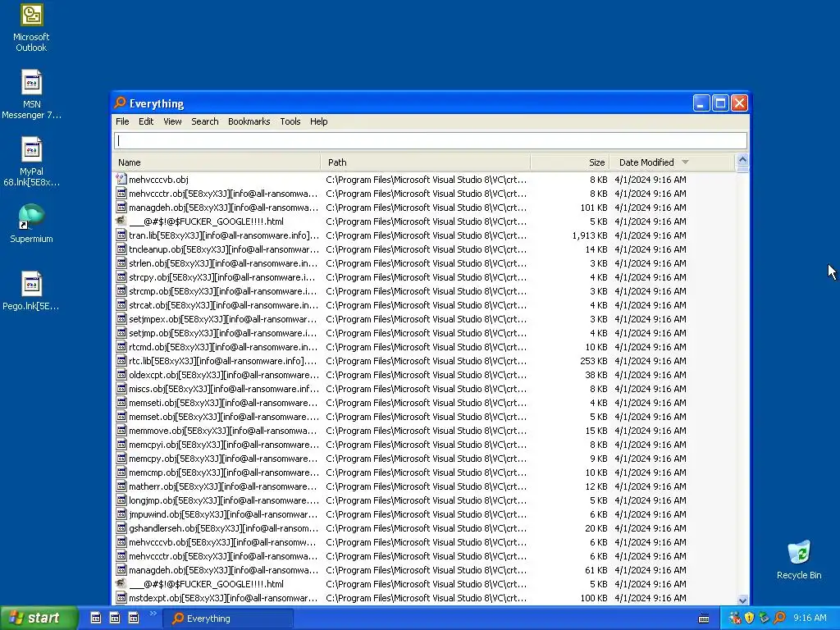The width and height of the screenshot is (840, 630).
Task: Click the Everything magnifier icon in title bar
Action: (x=120, y=103)
